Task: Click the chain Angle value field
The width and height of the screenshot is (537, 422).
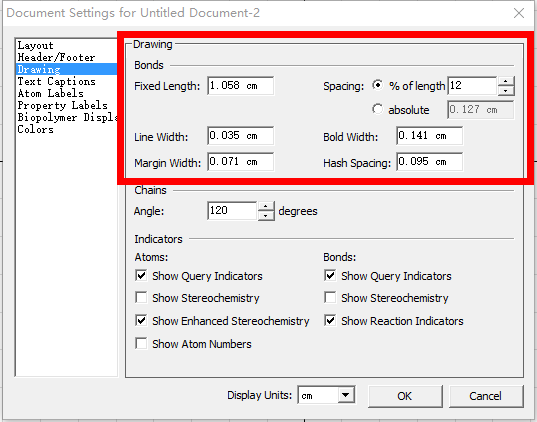Action: (232, 211)
